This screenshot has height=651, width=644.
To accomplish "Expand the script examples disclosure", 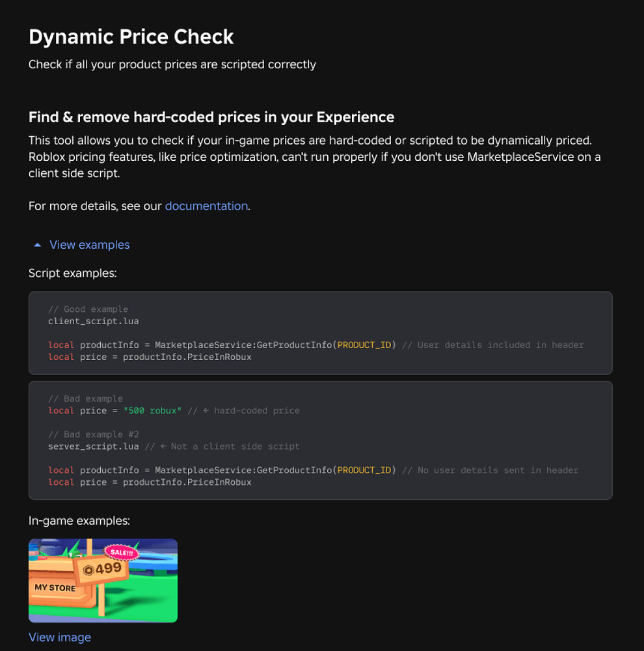I will (89, 244).
